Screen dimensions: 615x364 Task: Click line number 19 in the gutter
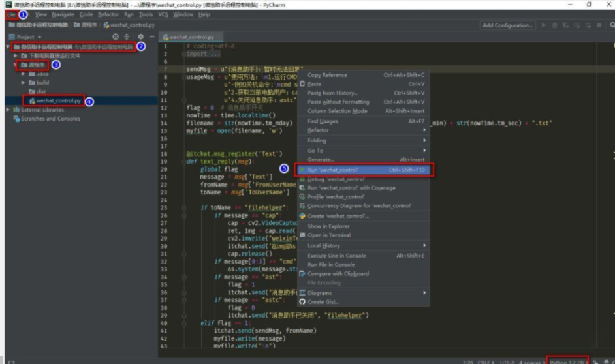(x=164, y=161)
